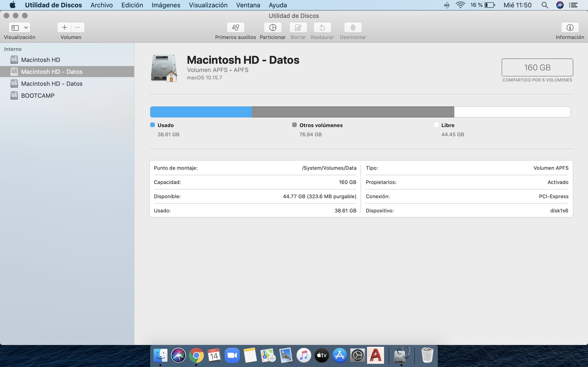
Task: Click the 160 GB capacity box
Action: tap(537, 67)
